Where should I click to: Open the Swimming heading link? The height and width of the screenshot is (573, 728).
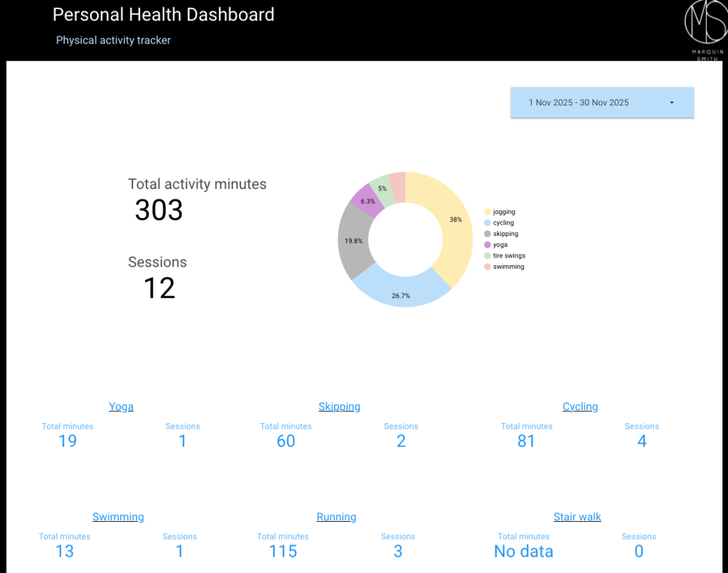118,517
